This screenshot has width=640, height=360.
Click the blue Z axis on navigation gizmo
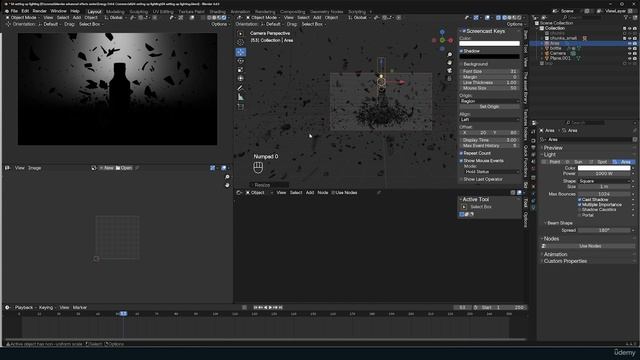(x=442, y=32)
